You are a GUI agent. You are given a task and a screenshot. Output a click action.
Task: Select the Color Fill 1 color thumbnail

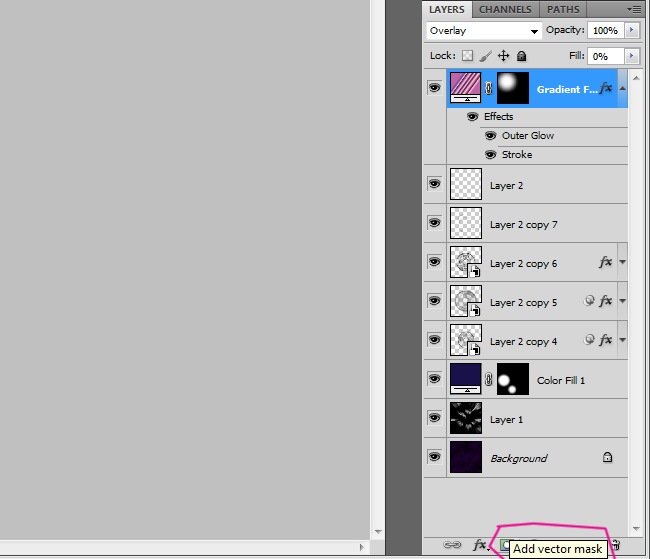point(466,379)
